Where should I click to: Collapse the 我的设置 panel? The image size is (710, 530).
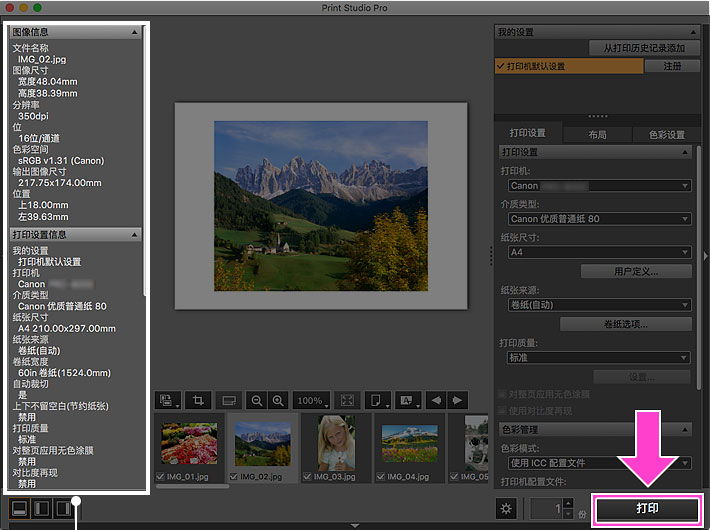[x=693, y=32]
